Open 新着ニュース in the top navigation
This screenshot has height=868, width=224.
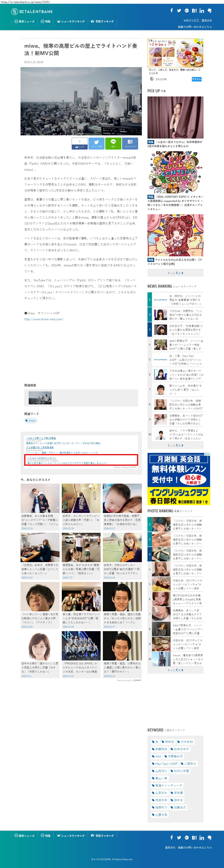(25, 21)
